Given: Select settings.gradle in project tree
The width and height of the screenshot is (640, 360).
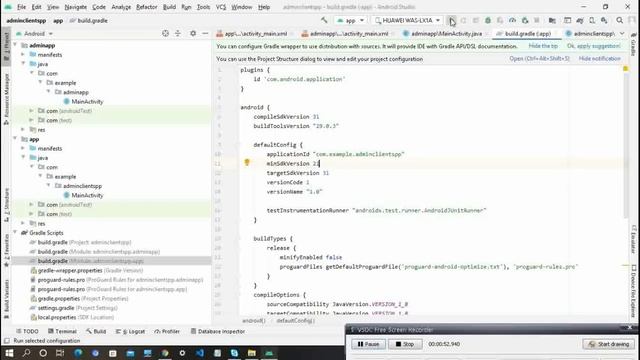Looking at the screenshot, I should pyautogui.click(x=75, y=308).
